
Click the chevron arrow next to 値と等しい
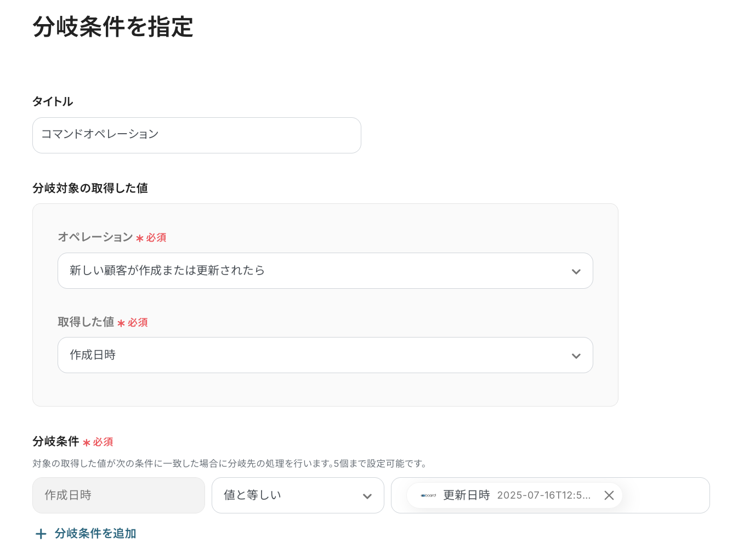367,496
